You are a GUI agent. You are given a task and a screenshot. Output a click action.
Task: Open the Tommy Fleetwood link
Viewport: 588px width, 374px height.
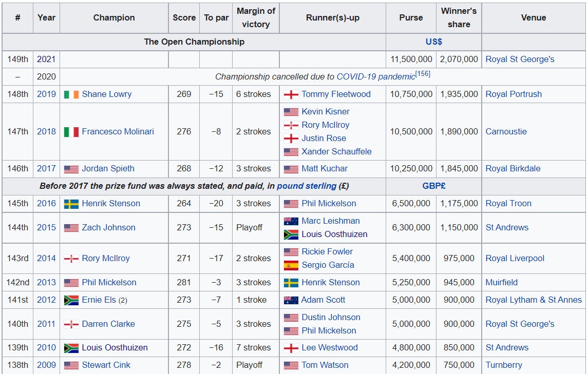click(x=336, y=94)
